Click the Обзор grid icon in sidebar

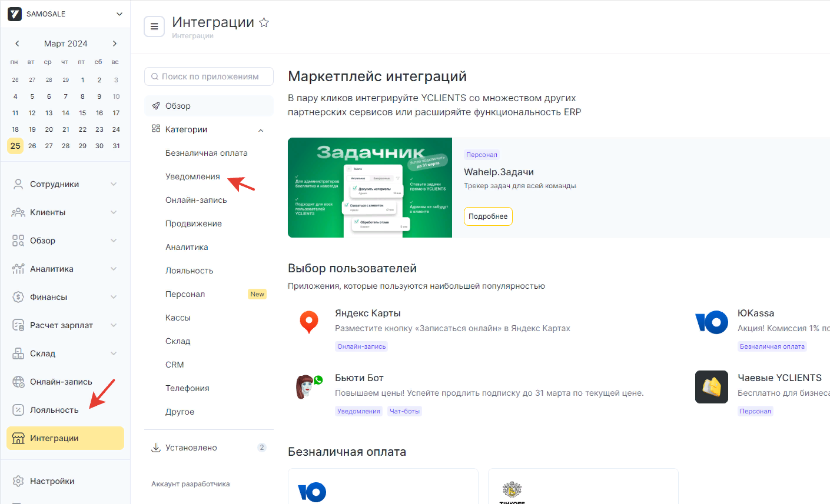18,241
